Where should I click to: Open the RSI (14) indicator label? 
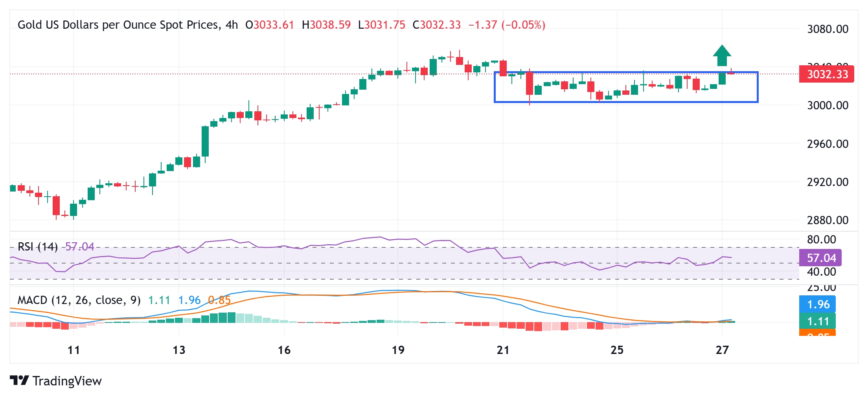coord(38,247)
